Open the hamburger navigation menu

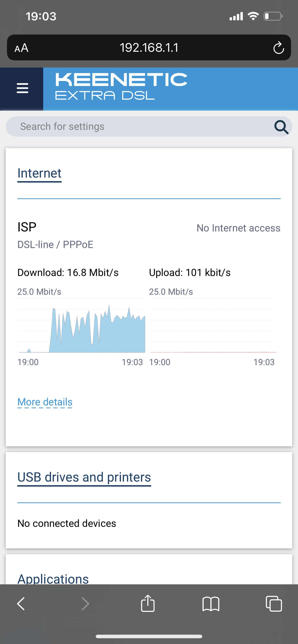22,88
